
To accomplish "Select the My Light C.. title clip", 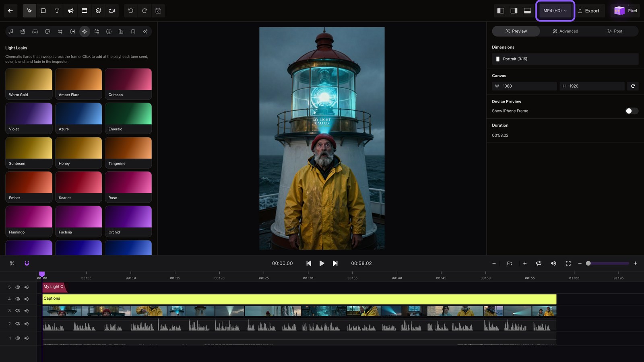I will coord(55,287).
